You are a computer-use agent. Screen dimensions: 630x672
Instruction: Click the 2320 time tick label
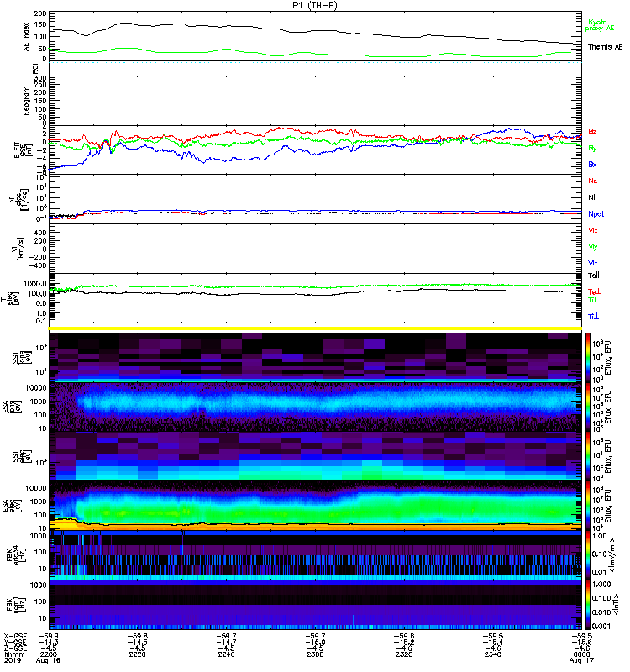click(x=404, y=654)
